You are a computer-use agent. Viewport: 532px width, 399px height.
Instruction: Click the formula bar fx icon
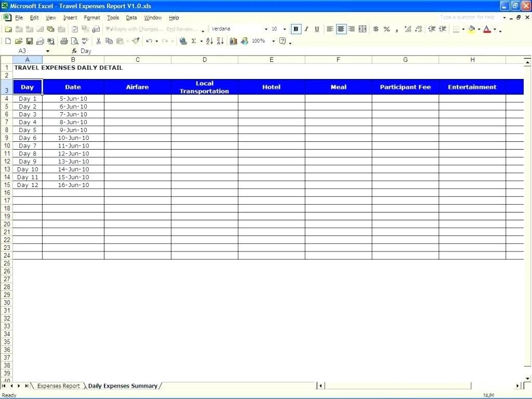tap(74, 51)
